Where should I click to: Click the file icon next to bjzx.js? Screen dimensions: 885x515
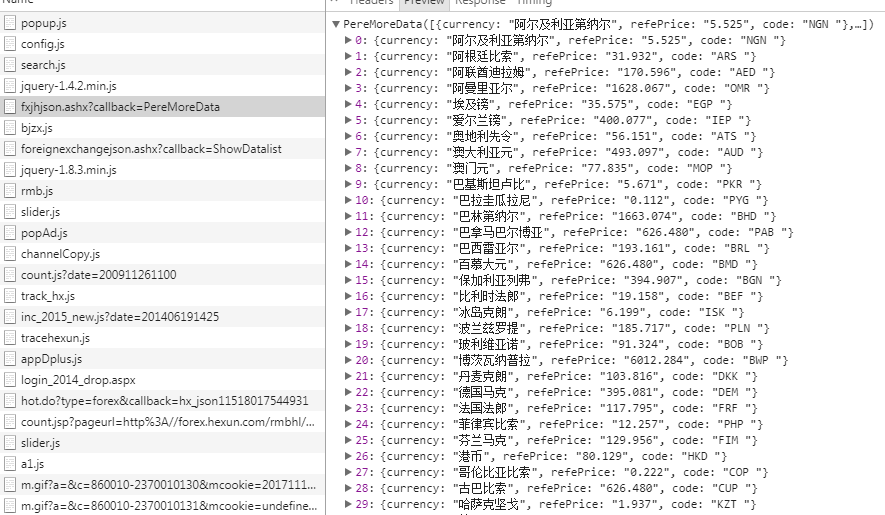(x=10, y=128)
